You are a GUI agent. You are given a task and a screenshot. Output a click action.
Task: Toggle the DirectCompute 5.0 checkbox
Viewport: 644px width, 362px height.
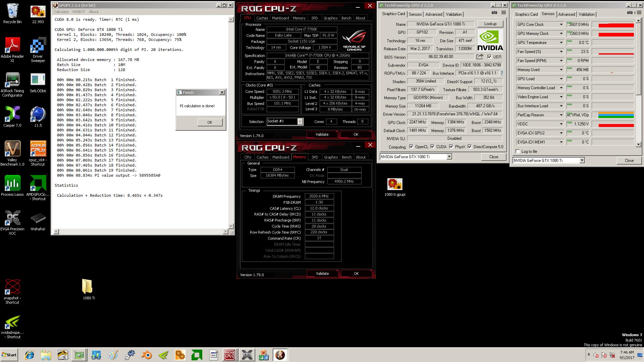click(470, 147)
